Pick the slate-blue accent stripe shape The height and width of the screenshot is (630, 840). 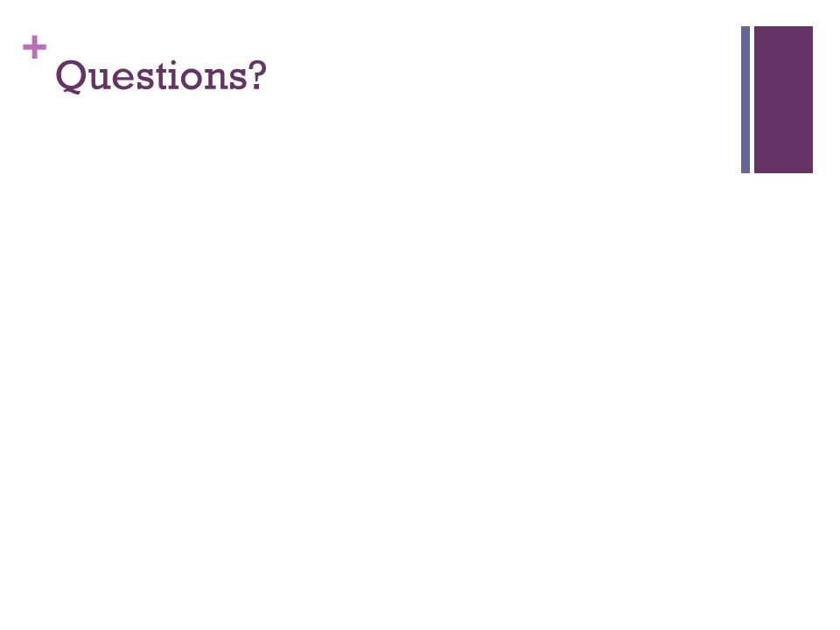[745, 100]
